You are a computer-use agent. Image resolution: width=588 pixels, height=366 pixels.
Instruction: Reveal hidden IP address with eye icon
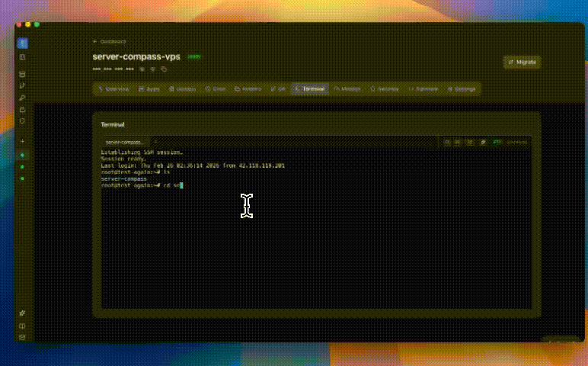tap(142, 69)
